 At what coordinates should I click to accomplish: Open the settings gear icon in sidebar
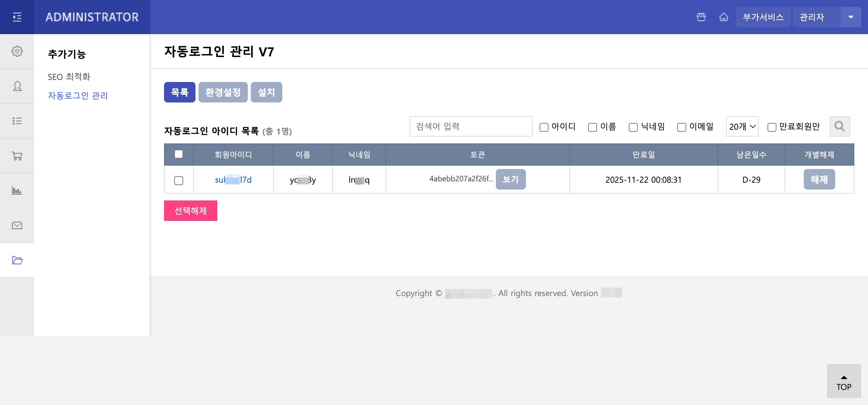17,51
